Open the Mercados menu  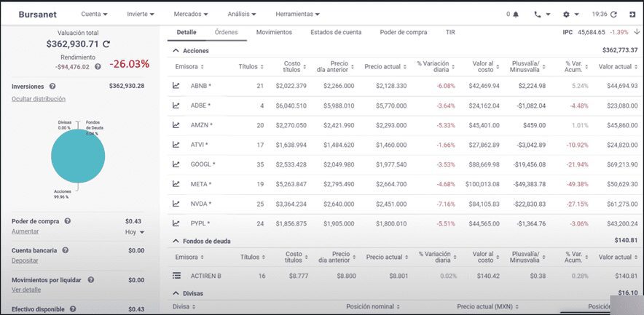[x=190, y=14]
